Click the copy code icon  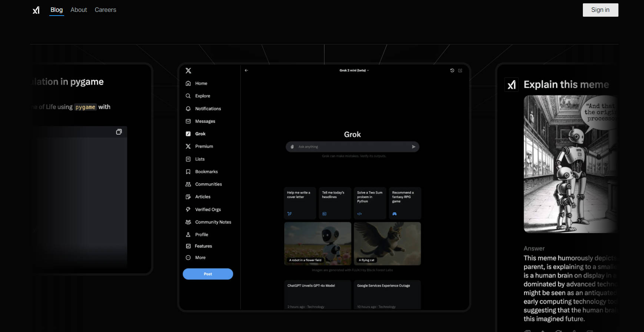[119, 132]
